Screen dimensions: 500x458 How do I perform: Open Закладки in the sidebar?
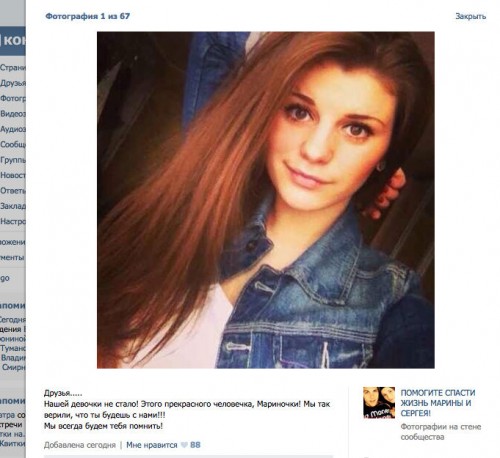(x=13, y=206)
